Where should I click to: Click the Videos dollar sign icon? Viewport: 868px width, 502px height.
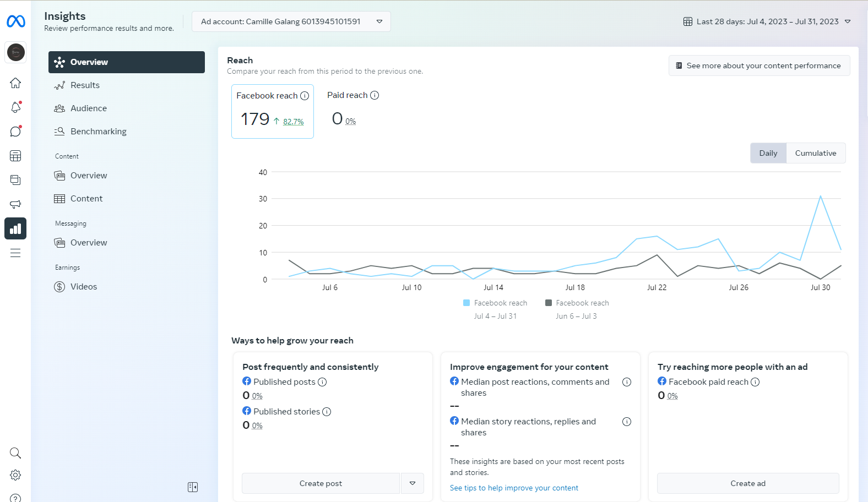(59, 287)
